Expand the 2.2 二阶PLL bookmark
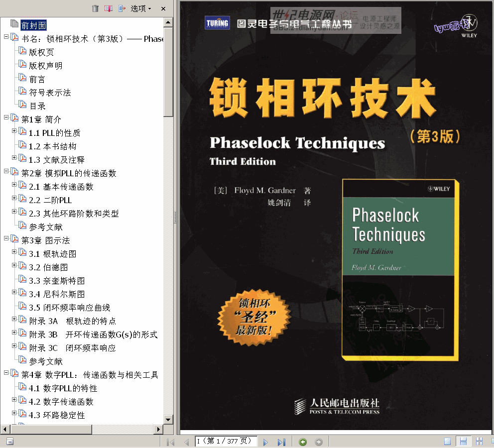 tap(14, 198)
